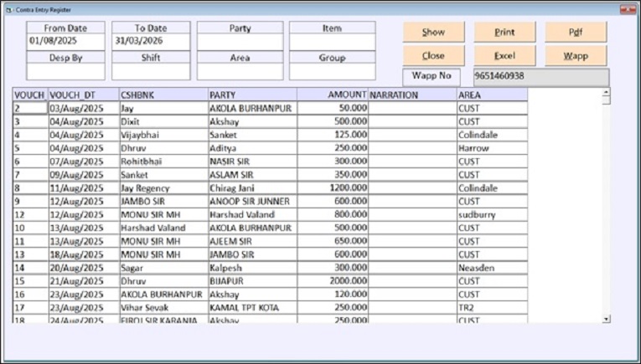Select party cell ANOOP SIR JUNNER
Screen dimensions: 641x364
253,201
